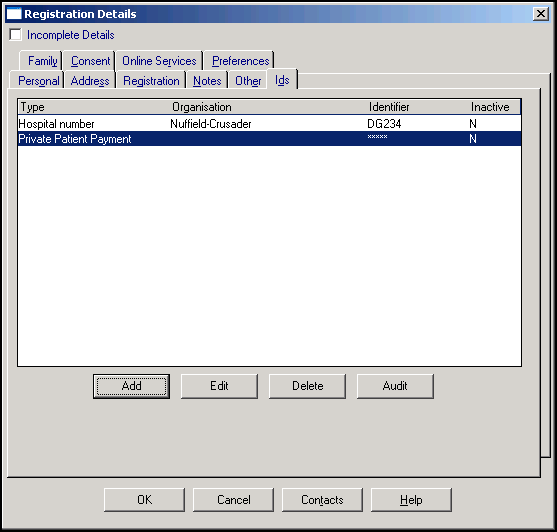Open the Online Services tab

pyautogui.click(x=159, y=61)
